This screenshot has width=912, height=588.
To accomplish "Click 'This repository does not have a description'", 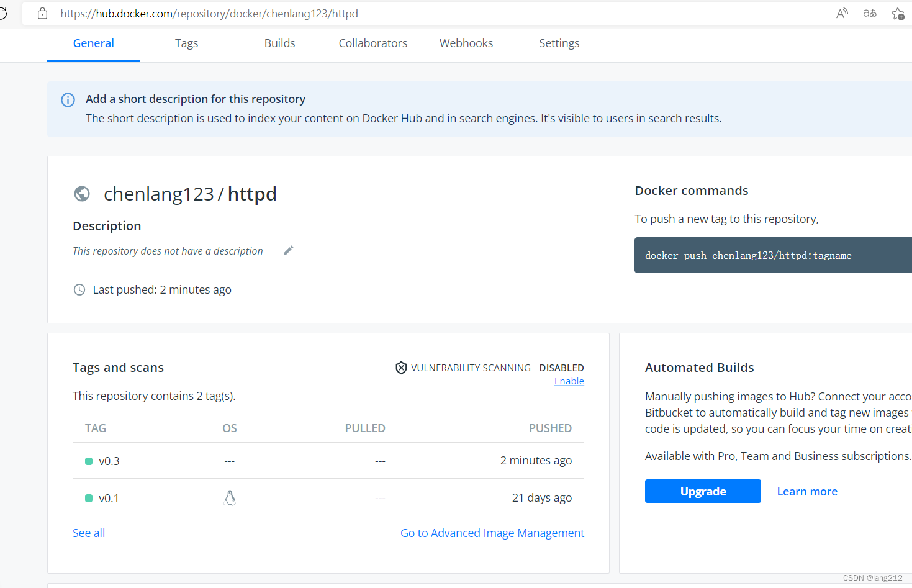I will pyautogui.click(x=168, y=251).
